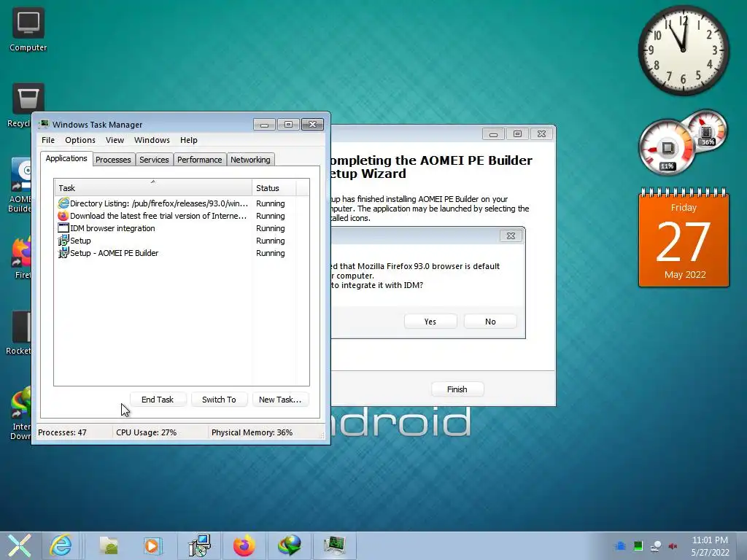Click Finish in AOMEI Setup Wizard

point(457,389)
